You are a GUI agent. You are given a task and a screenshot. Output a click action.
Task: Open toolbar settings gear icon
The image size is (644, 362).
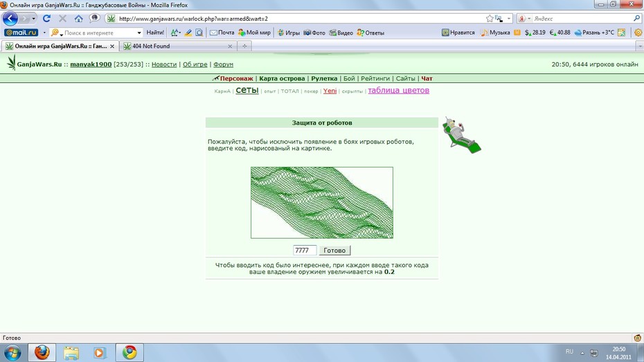tap(638, 33)
